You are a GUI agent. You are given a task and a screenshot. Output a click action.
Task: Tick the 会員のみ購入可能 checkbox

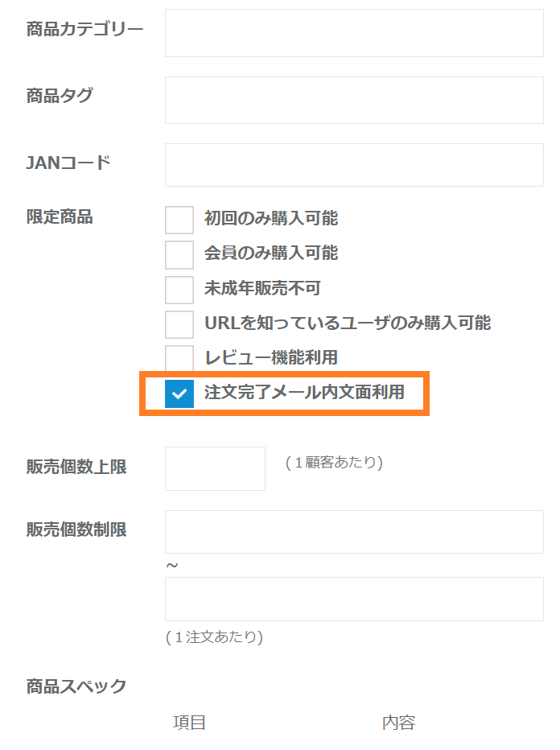pyautogui.click(x=179, y=254)
